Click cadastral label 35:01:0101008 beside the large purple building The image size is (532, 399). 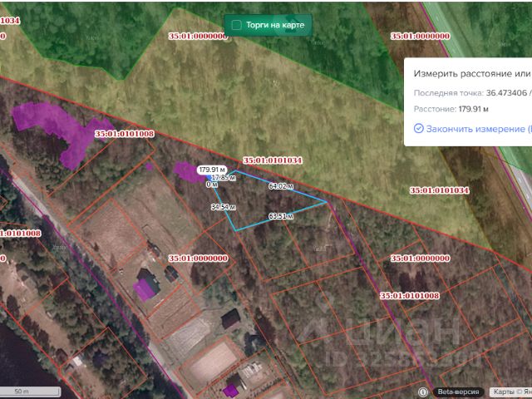[x=124, y=134]
